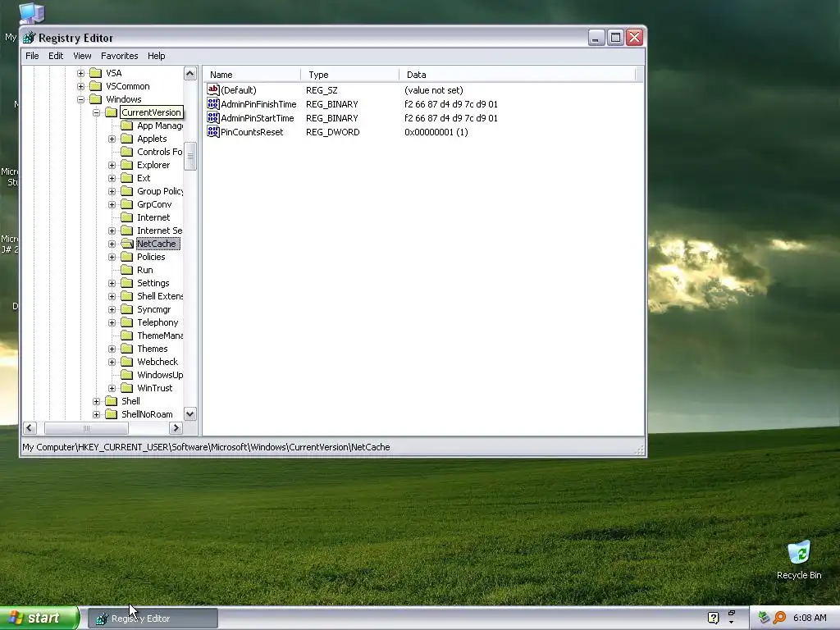The width and height of the screenshot is (840, 630).
Task: Click the Policies folder icon
Action: coord(127,257)
